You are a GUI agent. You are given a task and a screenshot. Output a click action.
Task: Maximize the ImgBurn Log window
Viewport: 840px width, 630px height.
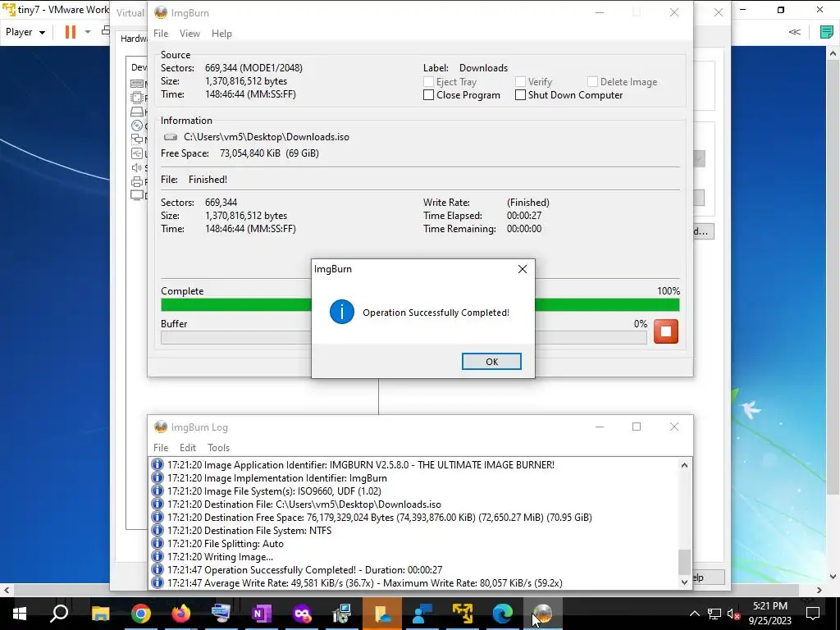tap(637, 427)
